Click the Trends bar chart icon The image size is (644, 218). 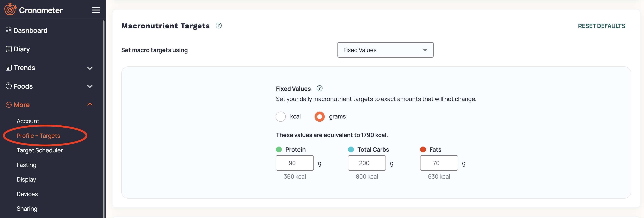point(9,68)
